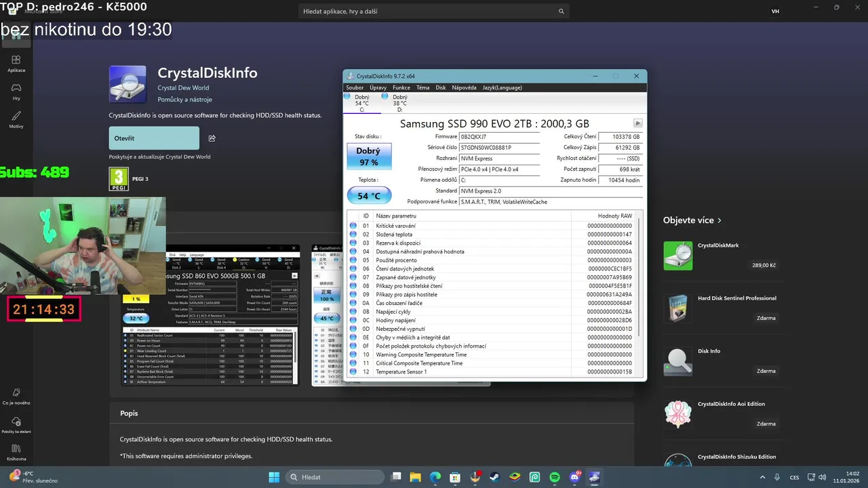The width and height of the screenshot is (868, 488).
Task: Click the CrystalDiskInfo app logo in Store
Action: pyautogui.click(x=127, y=84)
